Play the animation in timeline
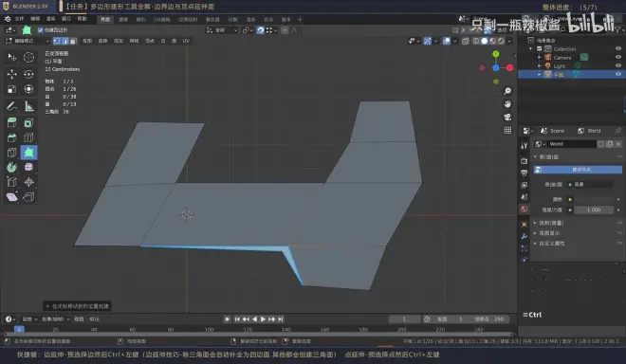The image size is (626, 364). point(263,318)
